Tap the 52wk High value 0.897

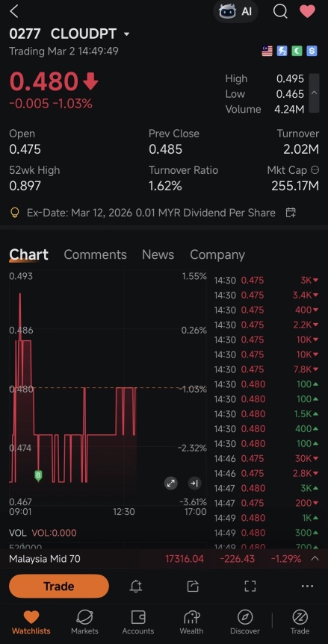(25, 186)
